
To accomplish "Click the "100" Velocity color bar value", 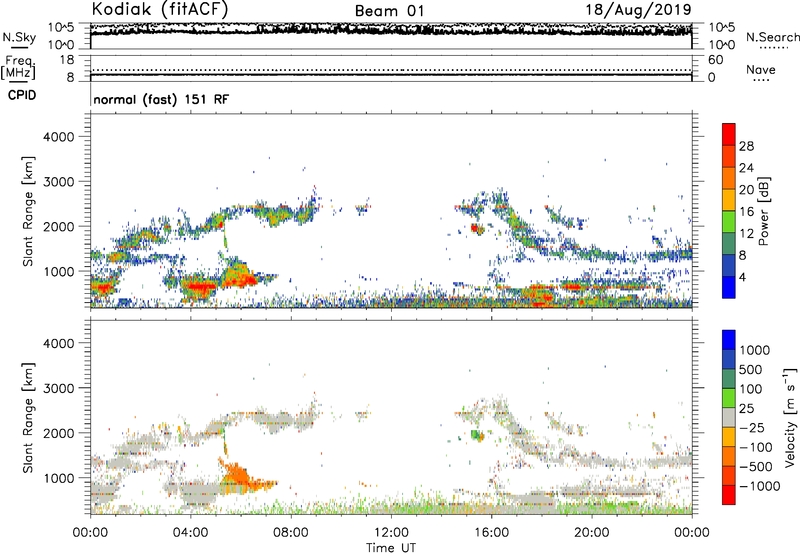I will click(751, 389).
